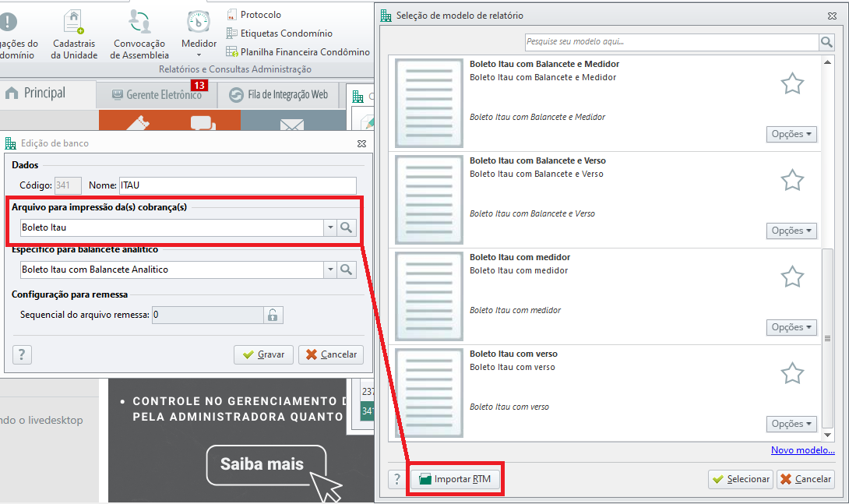Viewport: 849px width, 504px height.
Task: Open Opções for Boleto Itau com Balancete e Medidor
Action: [x=791, y=134]
